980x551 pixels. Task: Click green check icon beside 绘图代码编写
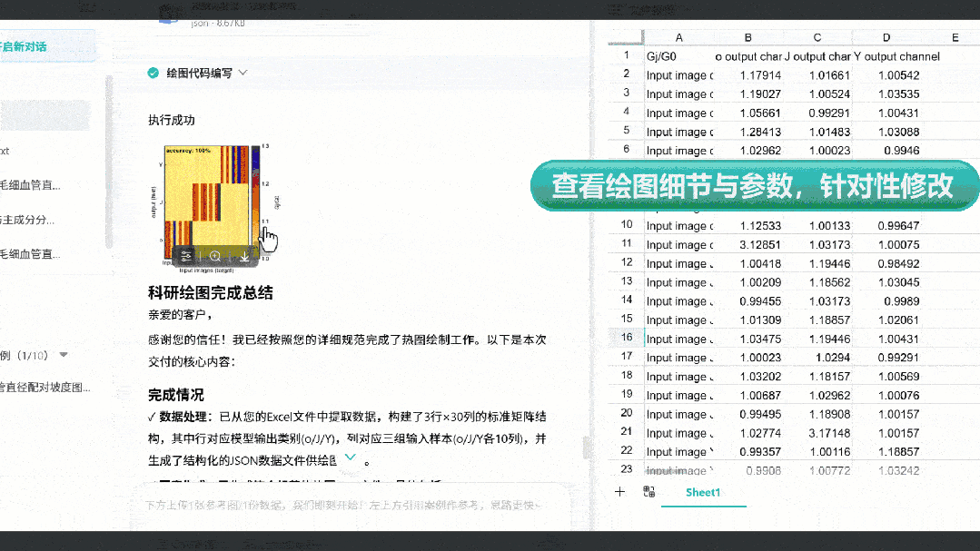(153, 73)
